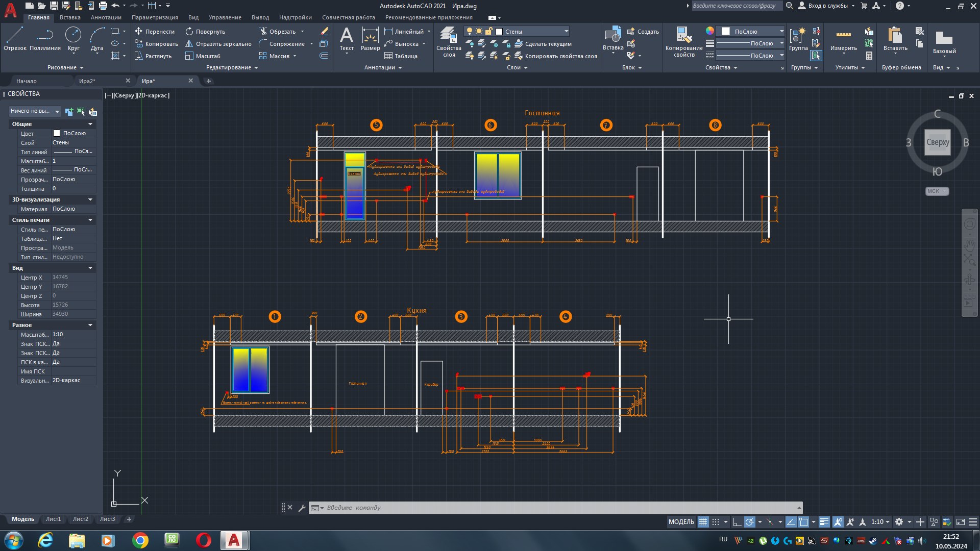Click Копирование свойств (Match Properties)
The height and width of the screenshot is (551, 980).
[684, 42]
